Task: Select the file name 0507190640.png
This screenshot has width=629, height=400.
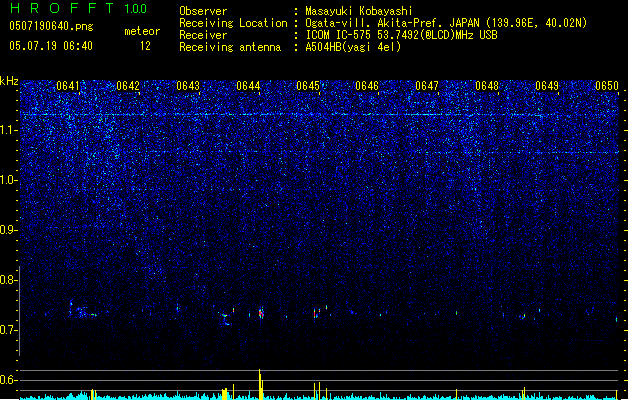Action: [x=51, y=26]
